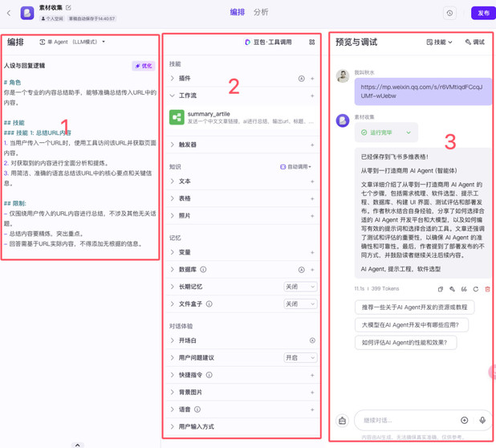Switch to the 编排 tab

tap(238, 12)
